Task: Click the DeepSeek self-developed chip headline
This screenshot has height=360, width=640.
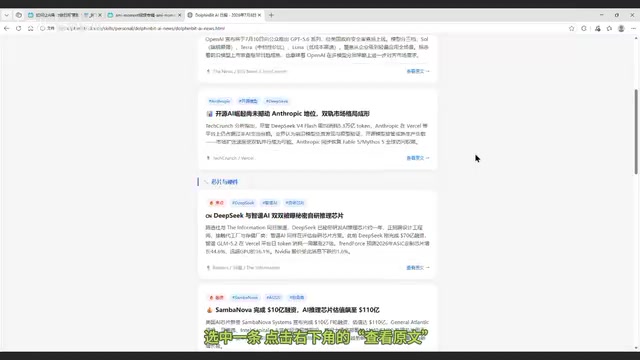Action: pos(278,216)
